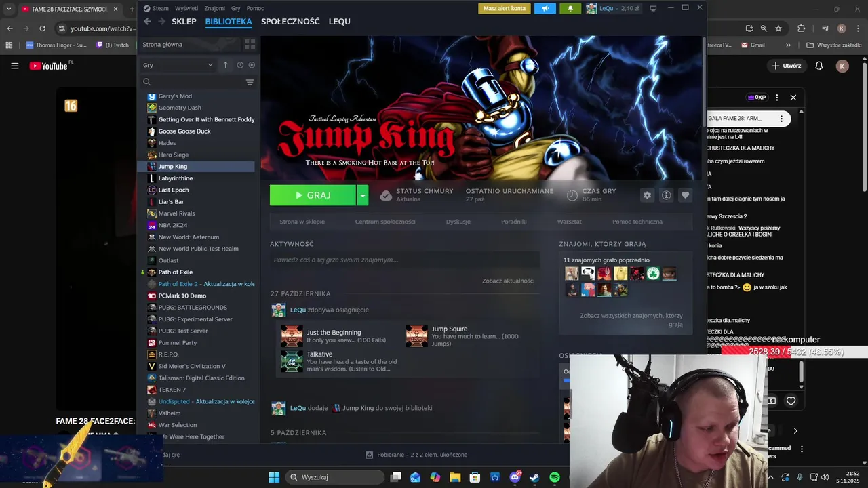Go forward with Steam navigation arrow

click(161, 22)
